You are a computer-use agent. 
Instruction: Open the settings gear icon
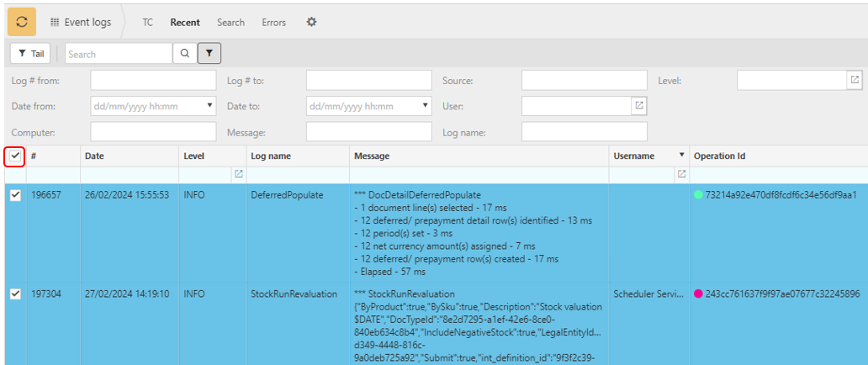[311, 22]
